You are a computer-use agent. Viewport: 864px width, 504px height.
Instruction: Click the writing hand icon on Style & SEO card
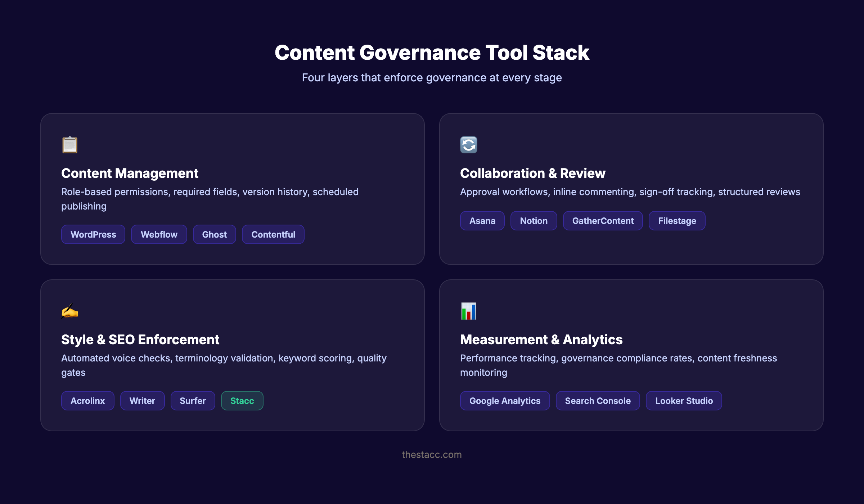(x=71, y=311)
